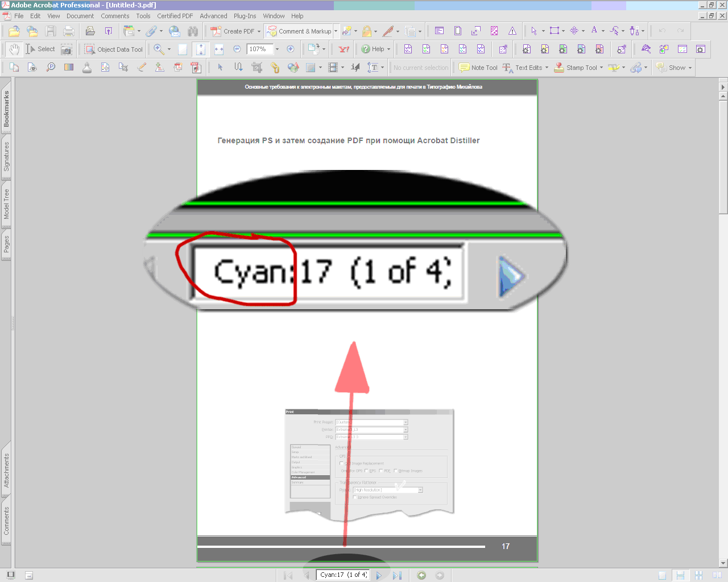728x582 pixels.
Task: Open the zoom percentage dropdown arrow
Action: (x=277, y=49)
